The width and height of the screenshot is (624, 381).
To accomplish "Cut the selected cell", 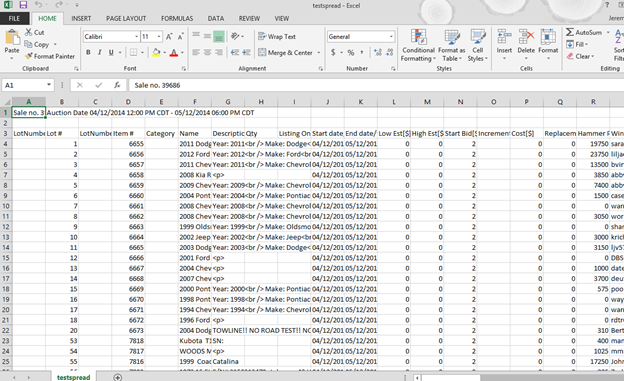I will click(x=34, y=32).
